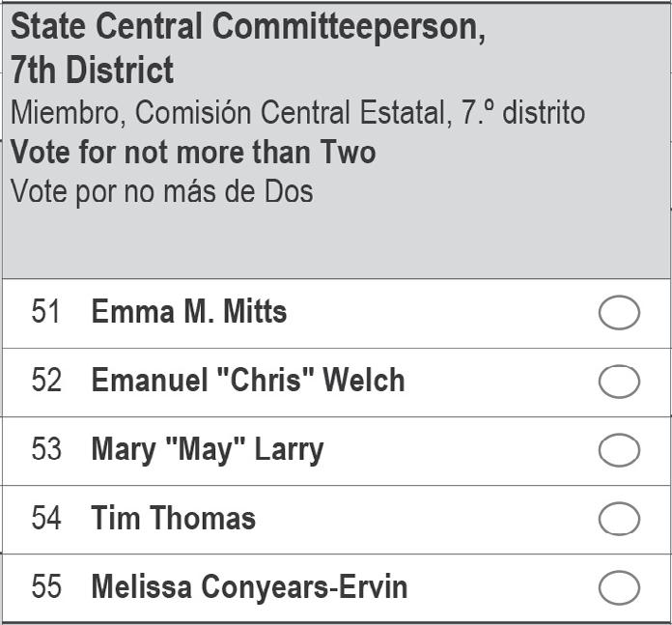Click the "Vote por no más de Dos" text
The width and height of the screenshot is (672, 625).
click(x=162, y=191)
